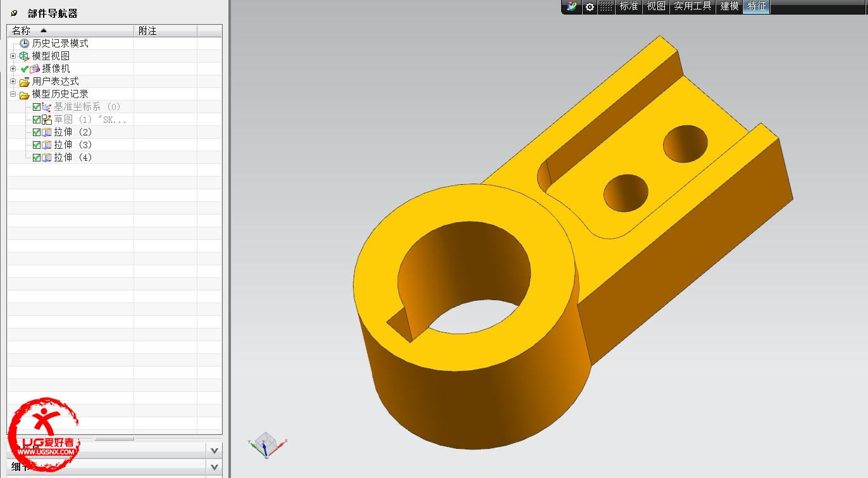This screenshot has width=868, height=478.
Task: Select the 拉伸 (4) label
Action: [73, 157]
